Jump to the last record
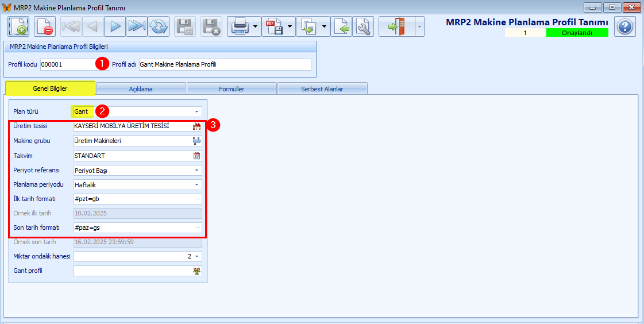This screenshot has width=644, height=324. tap(137, 26)
